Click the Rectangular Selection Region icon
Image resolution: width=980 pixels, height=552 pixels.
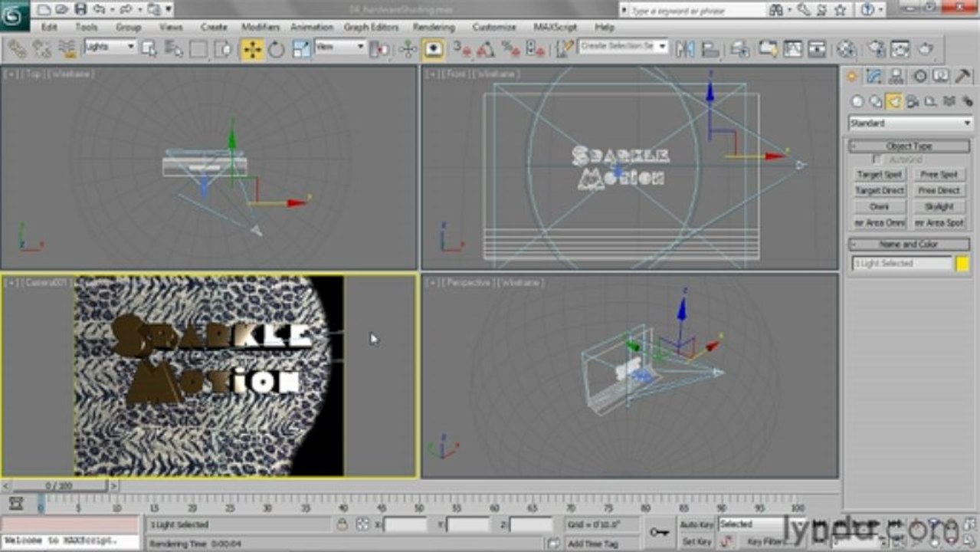198,48
